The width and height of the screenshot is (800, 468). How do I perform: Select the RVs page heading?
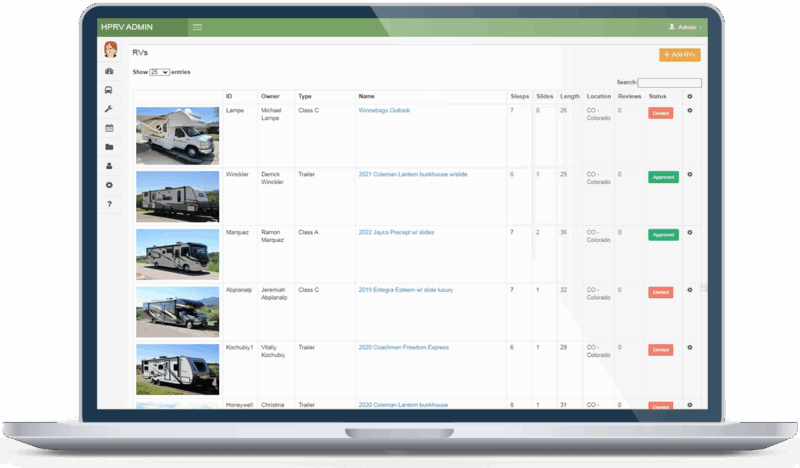tap(140, 53)
